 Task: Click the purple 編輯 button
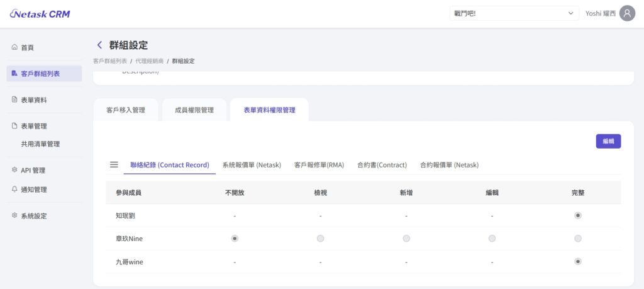tap(608, 141)
